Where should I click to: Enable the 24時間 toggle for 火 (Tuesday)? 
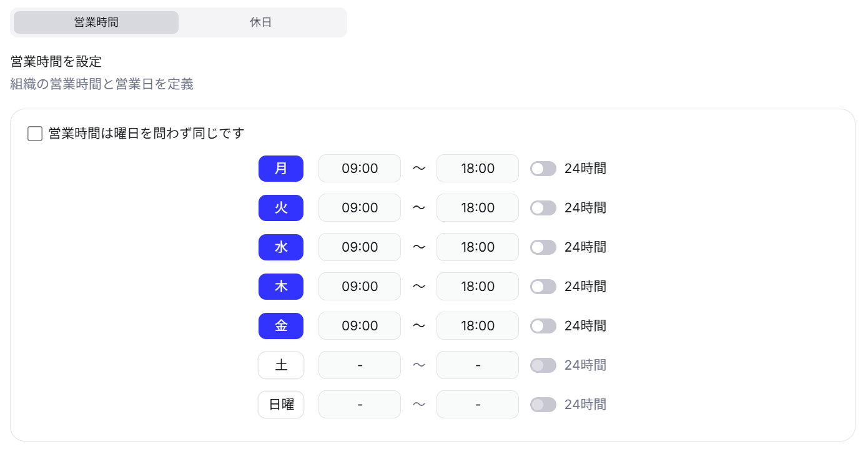pos(543,207)
